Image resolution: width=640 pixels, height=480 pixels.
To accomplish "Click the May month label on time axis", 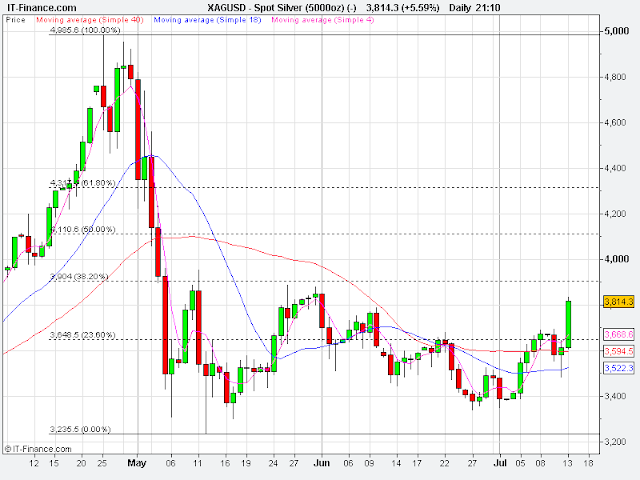I will [137, 463].
